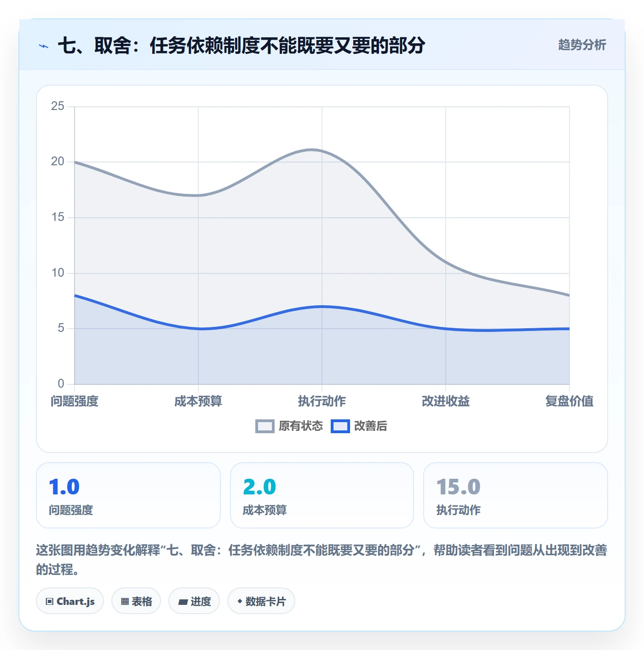Click the 15.0 执行动作 stat card
The image size is (644, 650).
(516, 495)
